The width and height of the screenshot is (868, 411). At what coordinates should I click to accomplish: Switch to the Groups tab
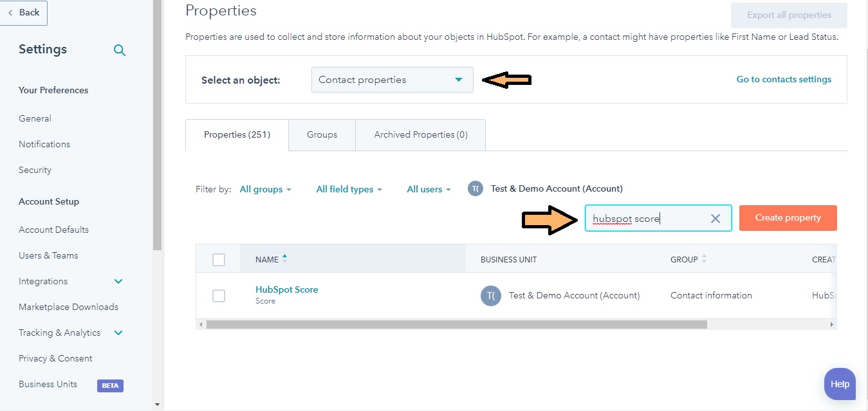[322, 134]
